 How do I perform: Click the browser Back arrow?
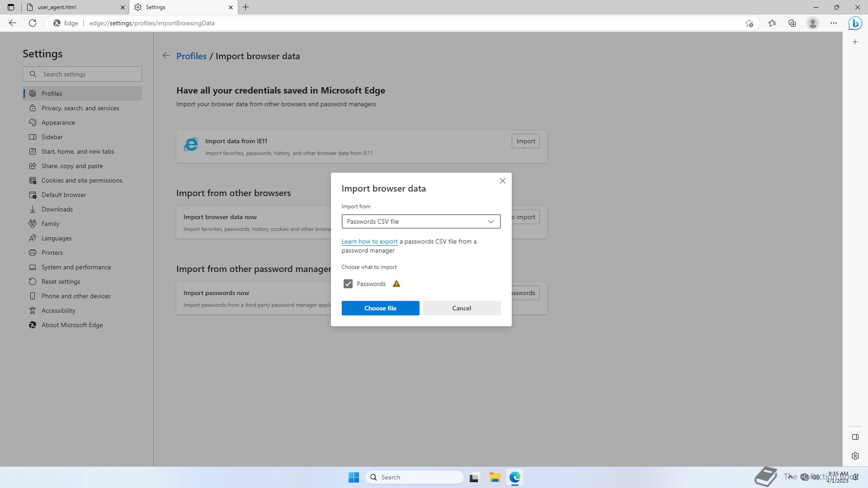pos(13,23)
